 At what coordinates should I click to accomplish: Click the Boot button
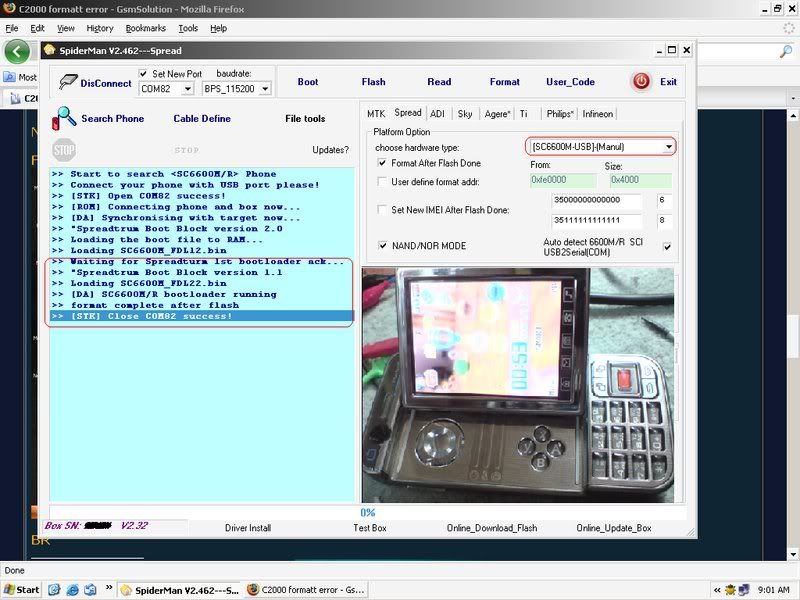308,82
